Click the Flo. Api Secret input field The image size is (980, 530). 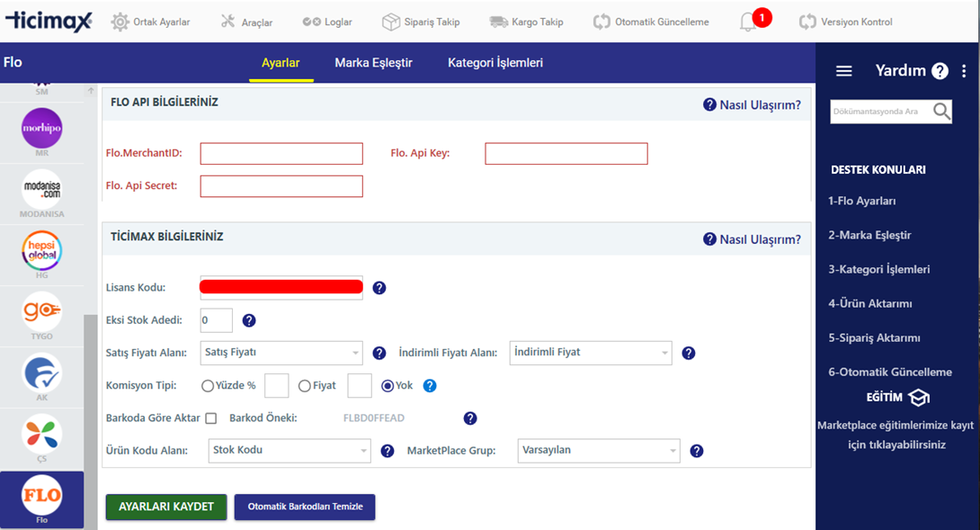[281, 186]
